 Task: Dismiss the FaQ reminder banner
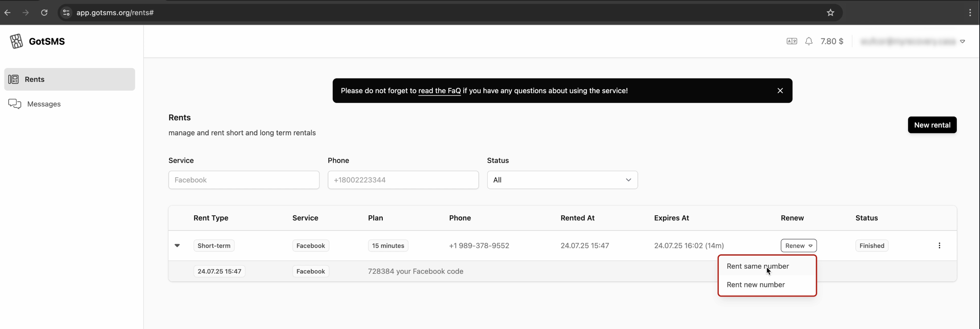coord(780,90)
